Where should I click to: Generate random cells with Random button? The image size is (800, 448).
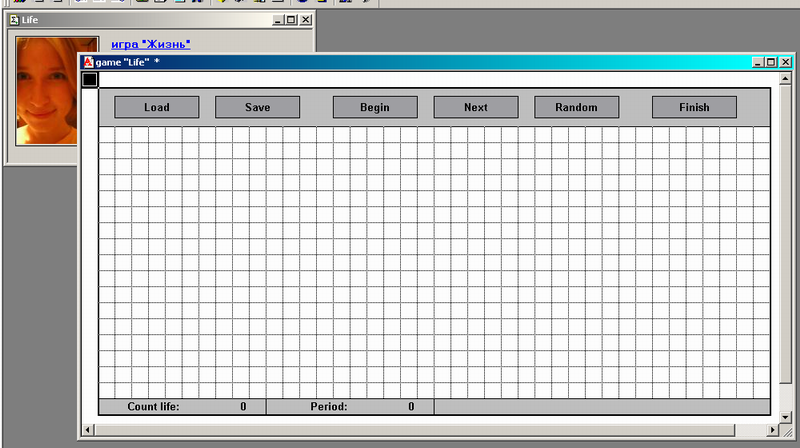[576, 107]
